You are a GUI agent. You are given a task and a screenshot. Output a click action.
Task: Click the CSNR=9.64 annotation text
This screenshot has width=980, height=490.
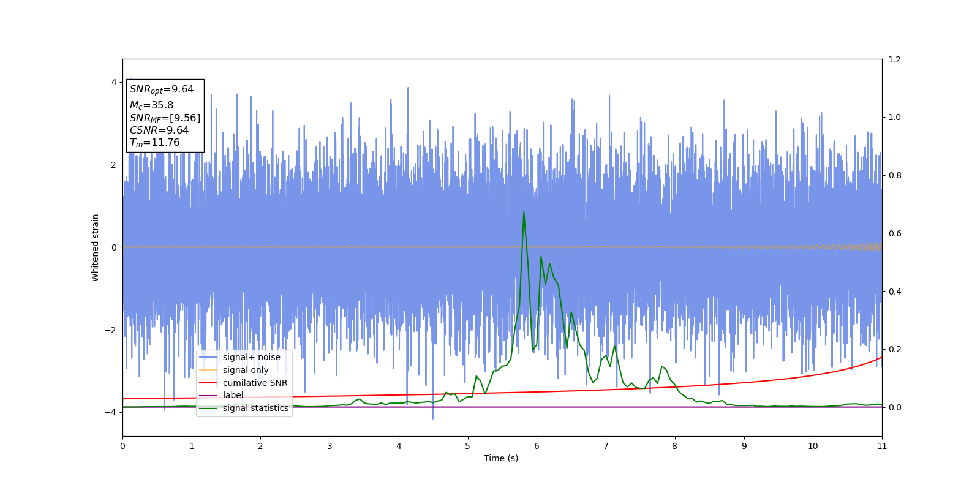(159, 130)
